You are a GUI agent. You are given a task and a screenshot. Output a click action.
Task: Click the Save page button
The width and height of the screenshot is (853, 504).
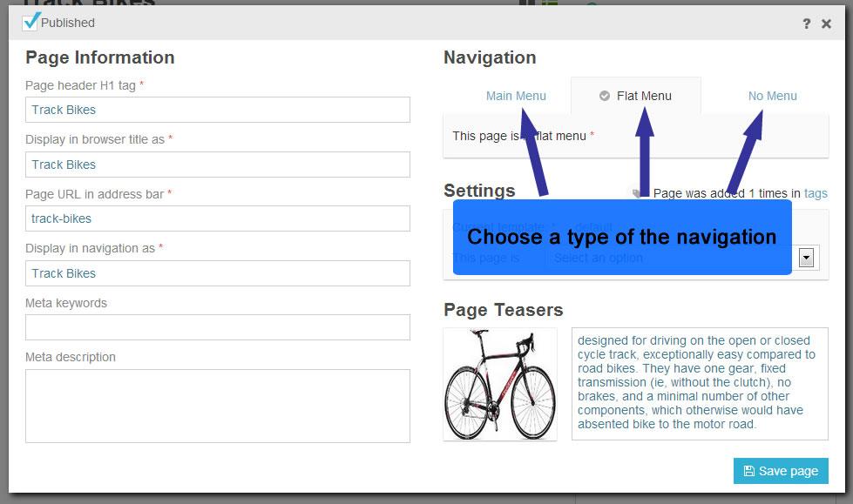[781, 471]
